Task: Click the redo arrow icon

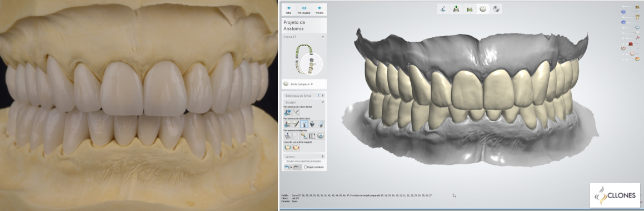Action: coord(296,167)
